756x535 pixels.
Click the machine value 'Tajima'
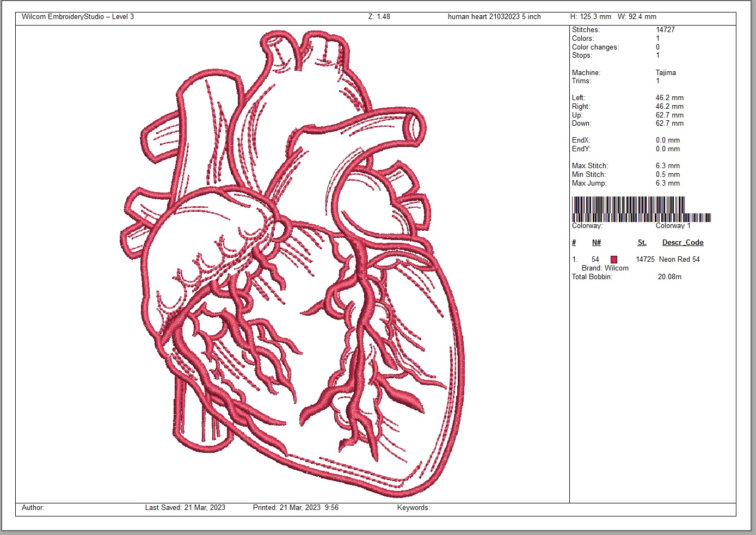(x=666, y=73)
